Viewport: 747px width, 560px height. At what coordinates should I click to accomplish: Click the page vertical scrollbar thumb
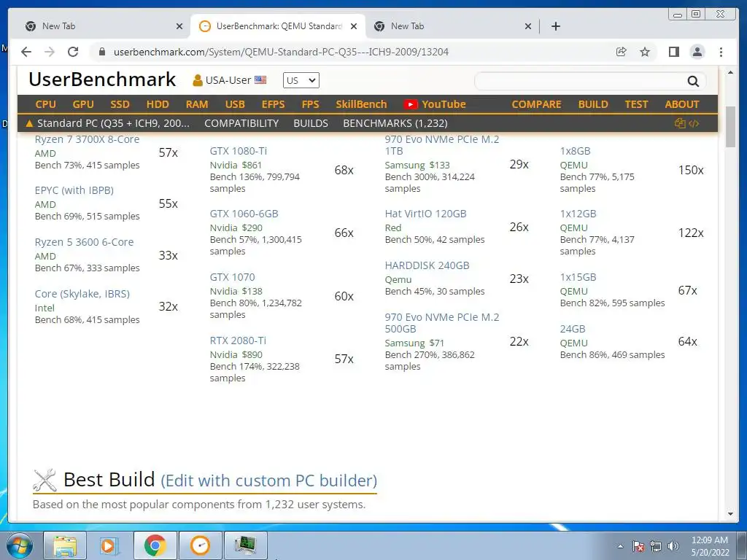[730, 127]
